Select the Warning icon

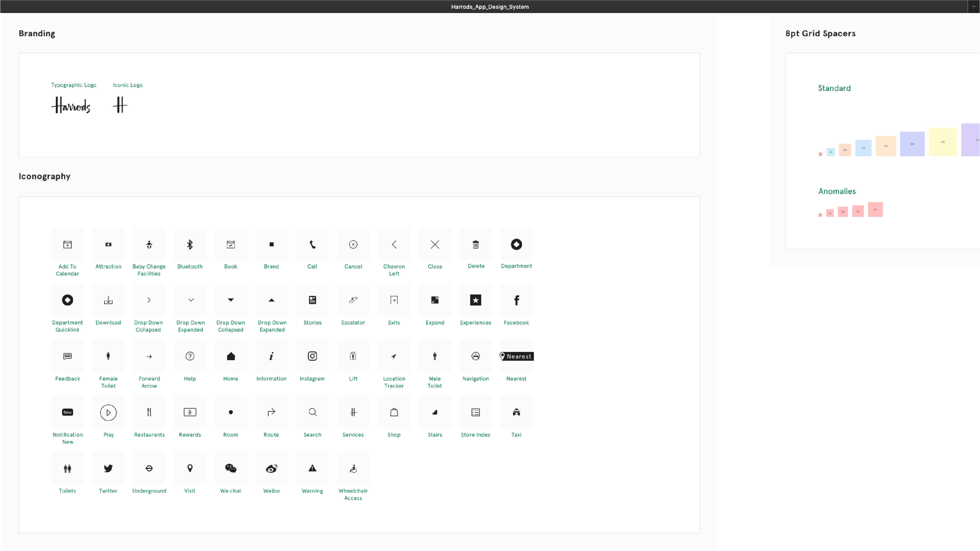tap(312, 469)
